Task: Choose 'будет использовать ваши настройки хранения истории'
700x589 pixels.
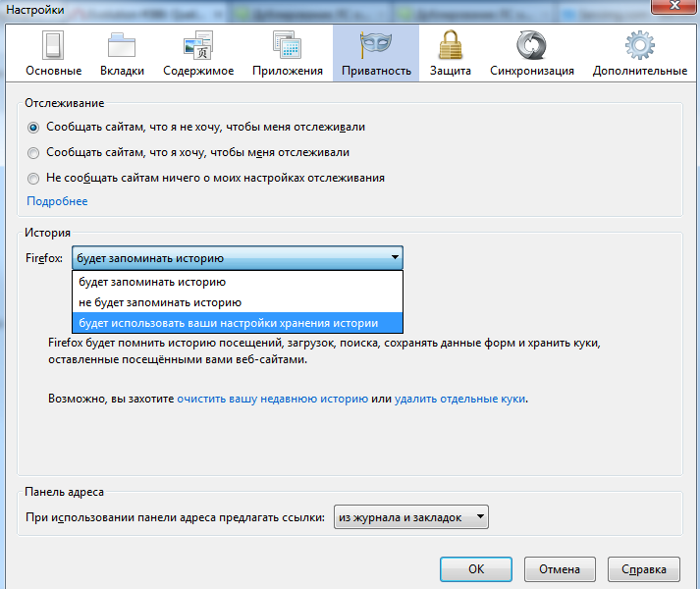Action: pos(238,323)
